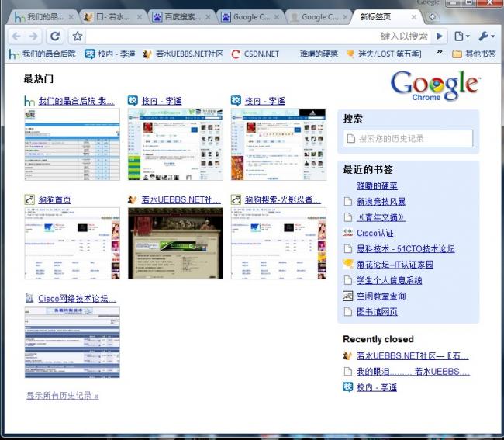The width and height of the screenshot is (504, 440).
Task: Open recent bookmark 鲜花论坛--IT认证家园
Action: click(395, 265)
